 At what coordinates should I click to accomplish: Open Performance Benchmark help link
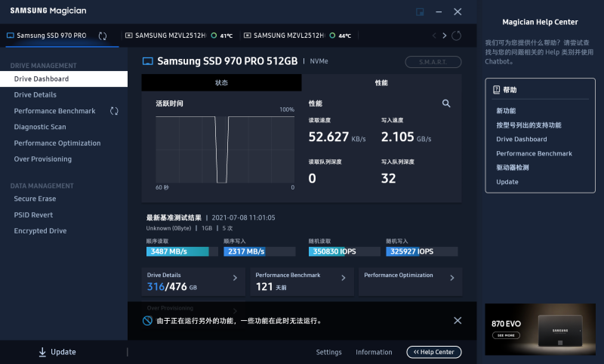click(534, 153)
